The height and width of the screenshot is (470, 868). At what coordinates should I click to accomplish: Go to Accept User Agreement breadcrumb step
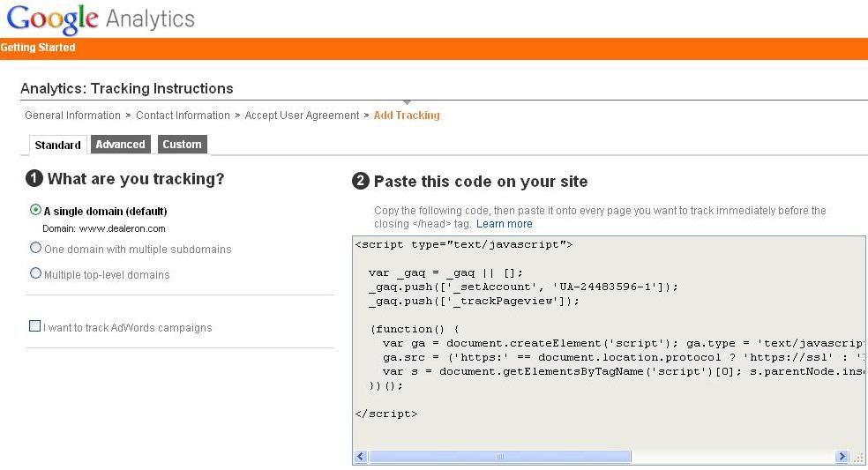(302, 116)
